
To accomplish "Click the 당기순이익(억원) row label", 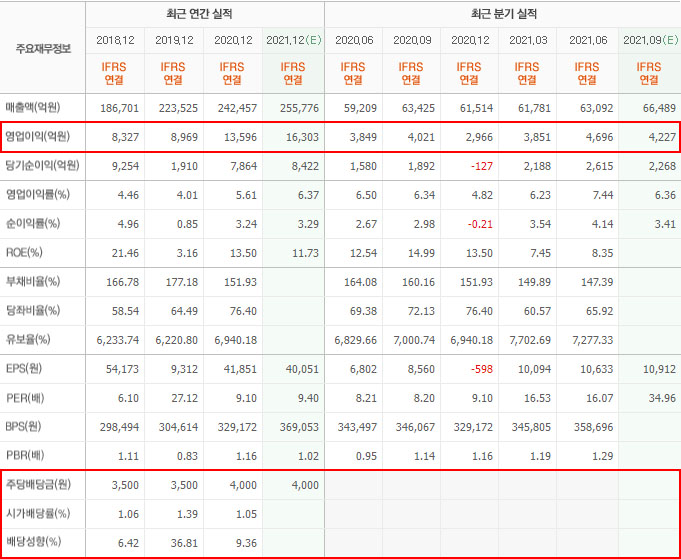I will coord(42,165).
